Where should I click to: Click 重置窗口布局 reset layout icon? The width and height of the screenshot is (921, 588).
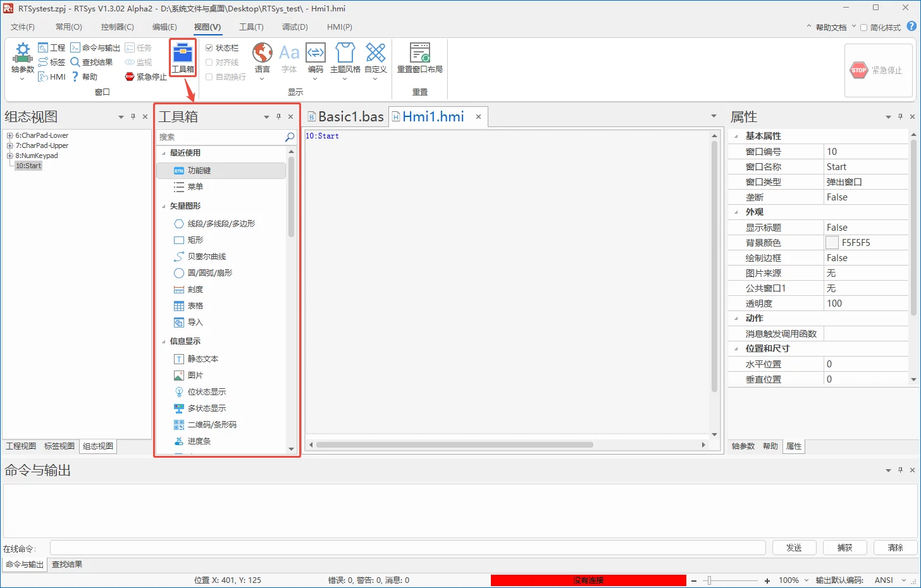pos(419,58)
